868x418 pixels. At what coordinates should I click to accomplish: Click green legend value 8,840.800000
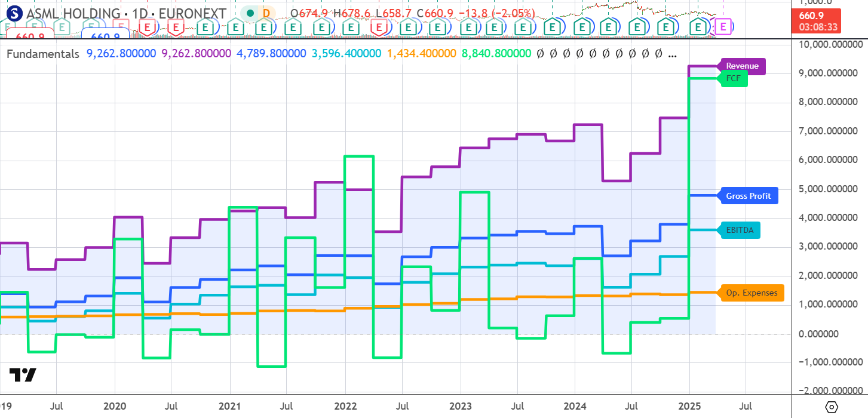click(496, 54)
